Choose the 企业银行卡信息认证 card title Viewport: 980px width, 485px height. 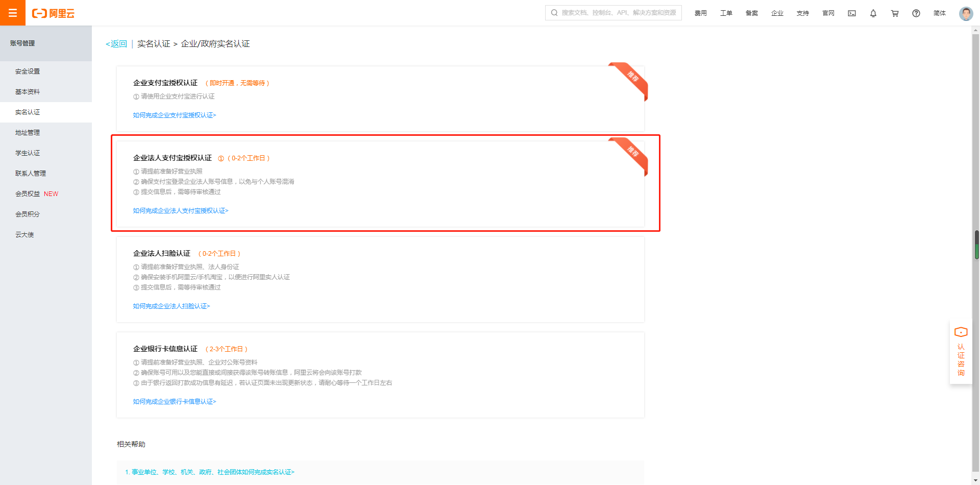point(165,349)
